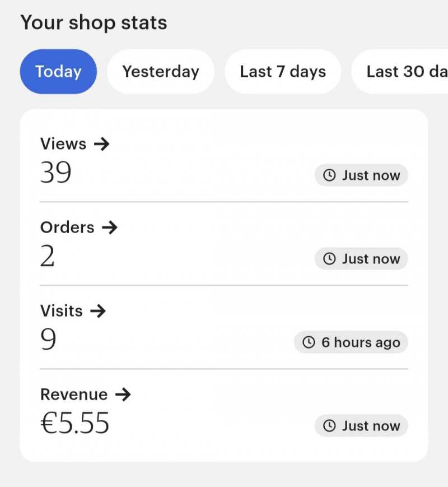Click the 39 views count
448x487 pixels.
tap(56, 173)
